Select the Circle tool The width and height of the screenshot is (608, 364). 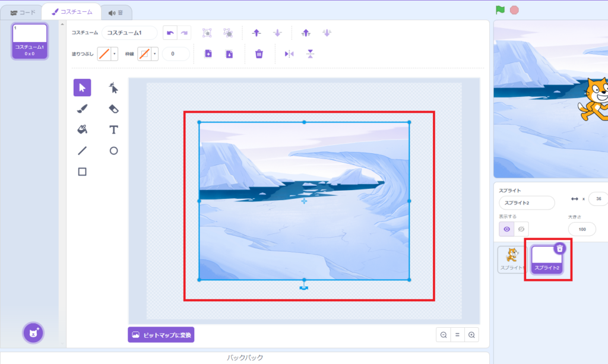[114, 151]
